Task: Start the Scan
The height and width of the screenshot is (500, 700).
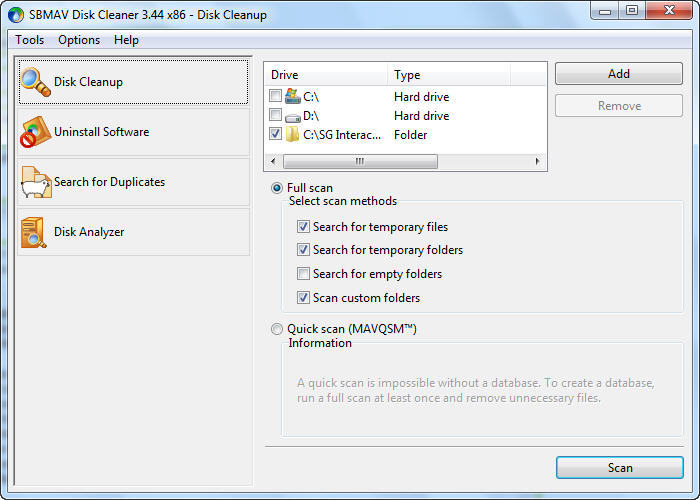Action: pyautogui.click(x=620, y=467)
